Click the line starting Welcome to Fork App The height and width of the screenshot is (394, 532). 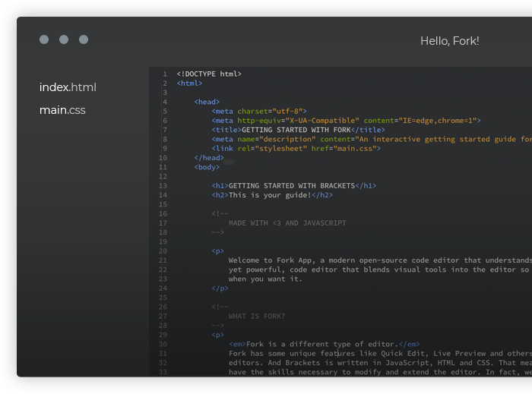(380, 260)
